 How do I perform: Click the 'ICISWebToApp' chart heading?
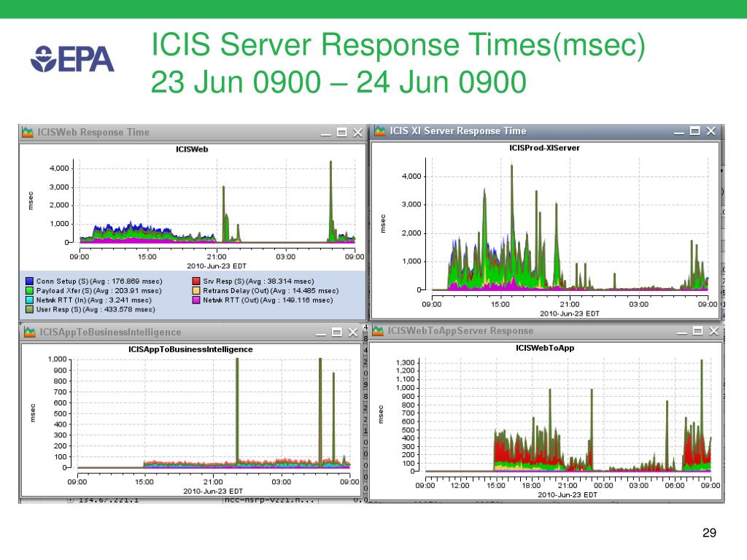(545, 348)
